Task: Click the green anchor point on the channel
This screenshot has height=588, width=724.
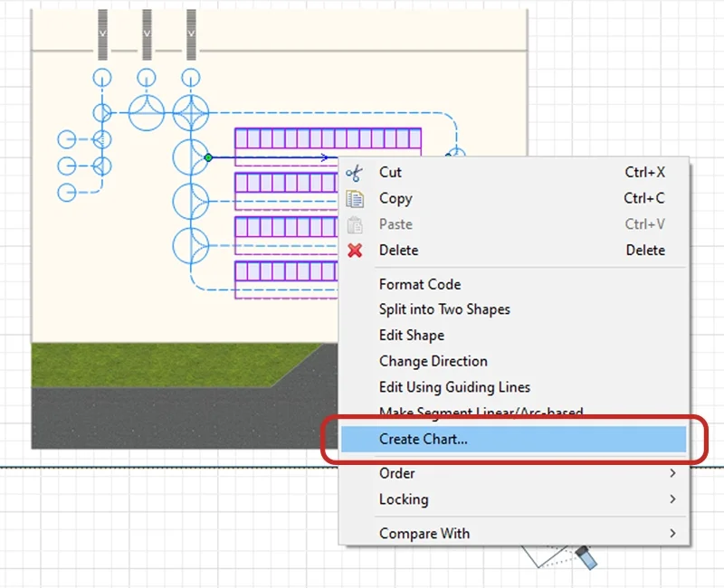Action: pos(208,156)
